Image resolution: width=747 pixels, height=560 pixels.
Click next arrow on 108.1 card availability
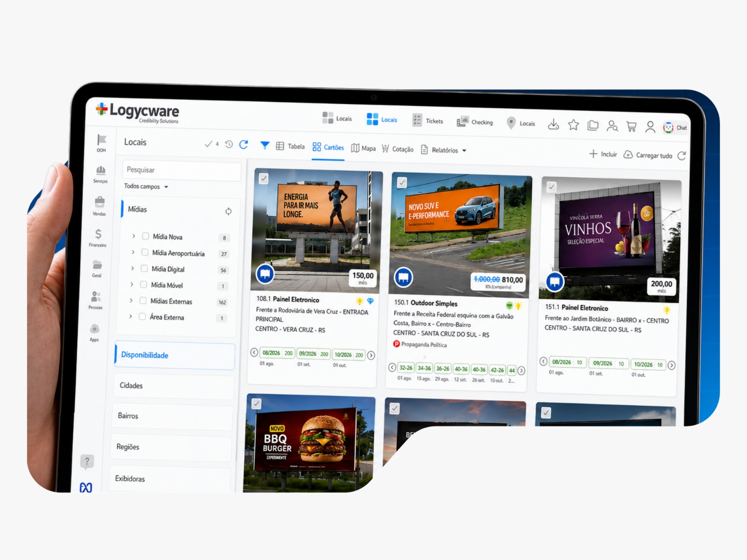click(x=371, y=356)
